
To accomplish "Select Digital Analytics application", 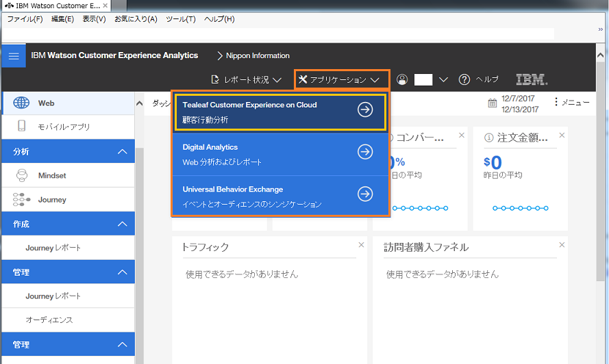I will pyautogui.click(x=280, y=155).
